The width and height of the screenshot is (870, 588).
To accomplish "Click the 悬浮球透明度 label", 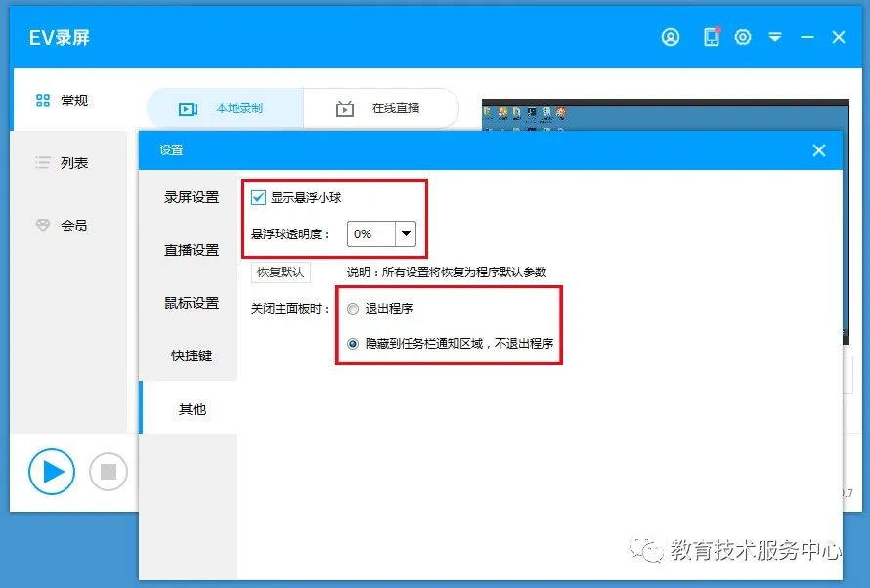I will pyautogui.click(x=290, y=234).
